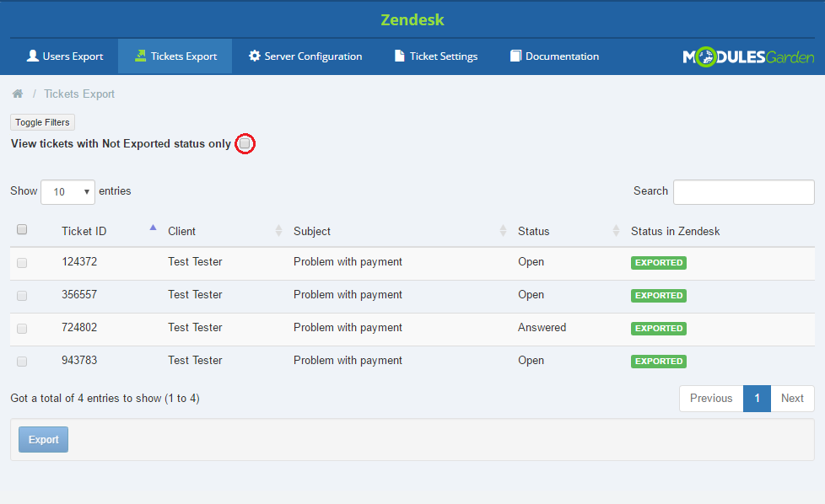Sort table by Subject column arrows

pyautogui.click(x=503, y=231)
